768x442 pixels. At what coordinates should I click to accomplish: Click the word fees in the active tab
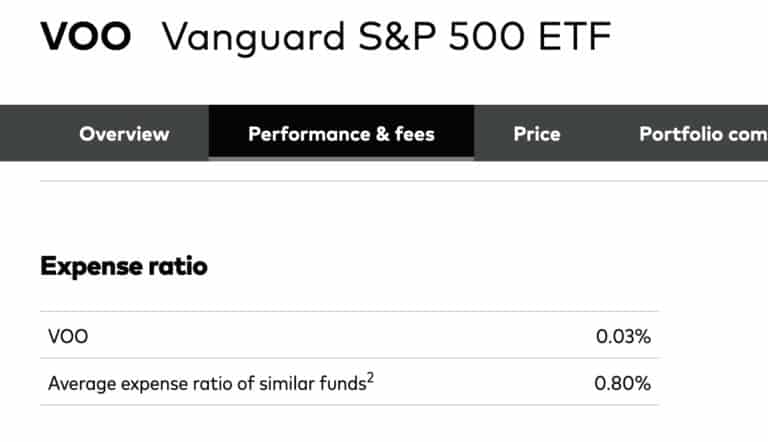point(415,134)
